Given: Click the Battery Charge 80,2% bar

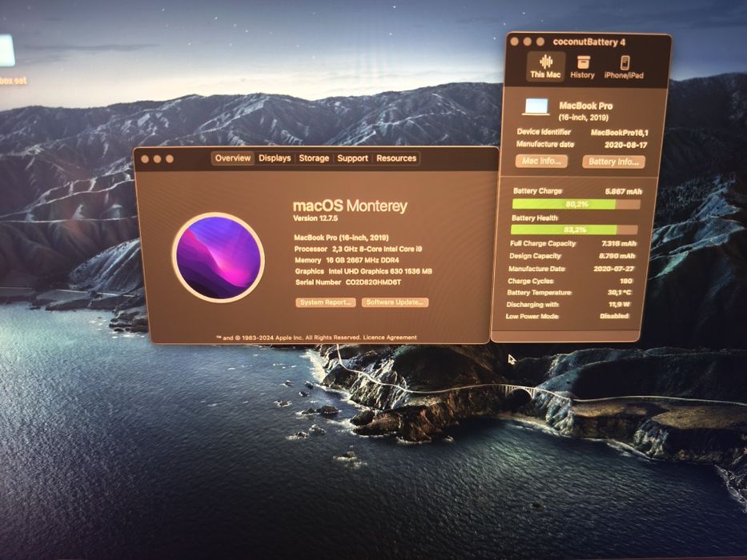Looking at the screenshot, I should pyautogui.click(x=576, y=204).
